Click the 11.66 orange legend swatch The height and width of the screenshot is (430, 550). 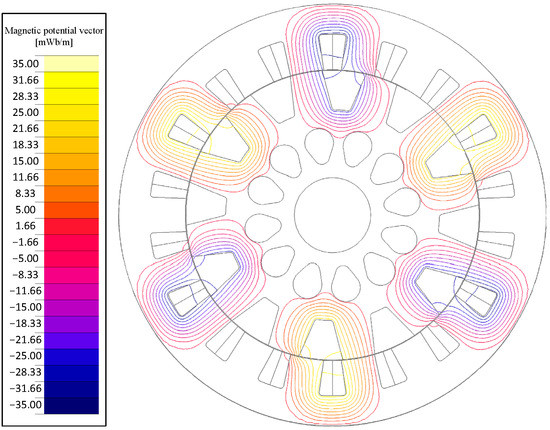pyautogui.click(x=71, y=177)
